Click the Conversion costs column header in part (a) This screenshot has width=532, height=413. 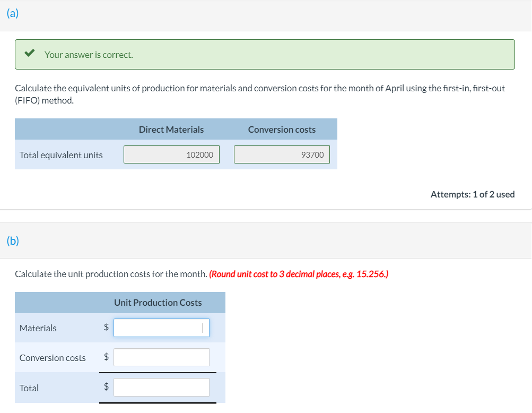[282, 130]
